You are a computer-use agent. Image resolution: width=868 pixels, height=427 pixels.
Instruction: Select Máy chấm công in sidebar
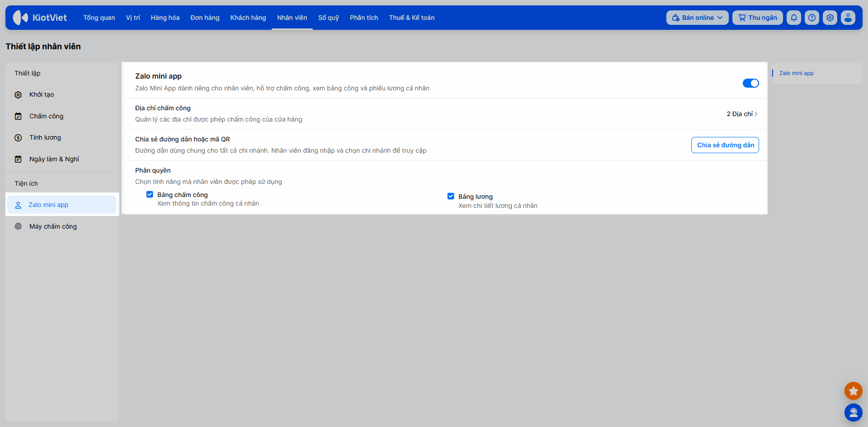(62, 226)
